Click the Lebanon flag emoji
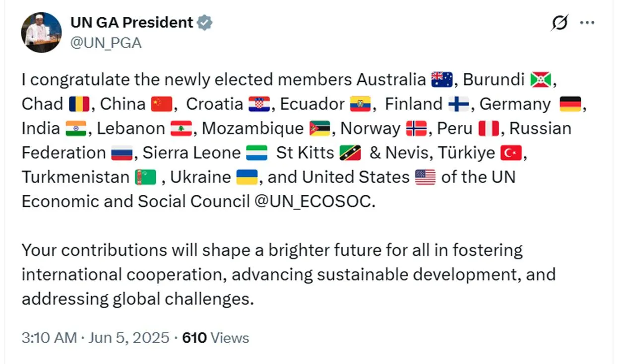Viewport: 620px width, 364px height. coord(181,128)
